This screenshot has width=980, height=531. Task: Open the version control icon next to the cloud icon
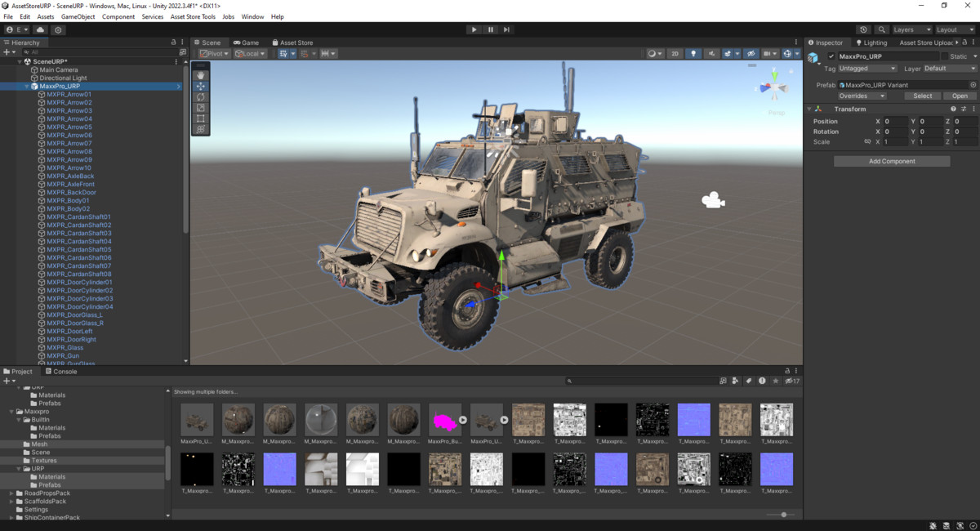(58, 29)
